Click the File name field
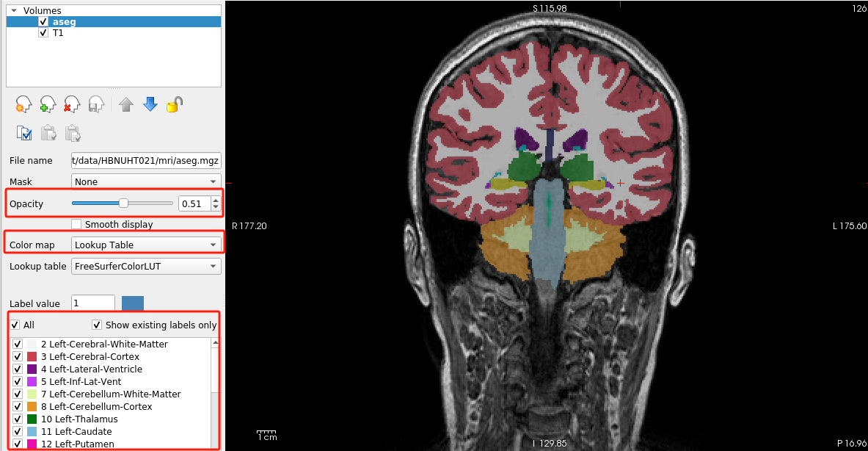The height and width of the screenshot is (451, 868). coord(146,161)
